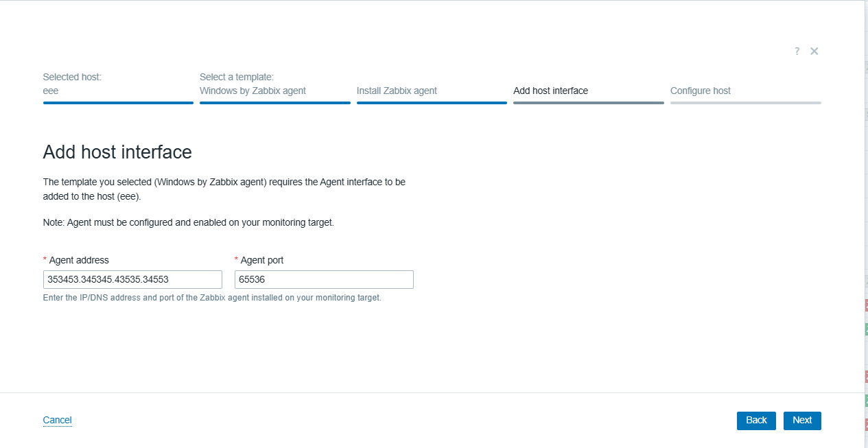Click the Back button
Viewport: 868px width, 448px height.
pos(756,421)
